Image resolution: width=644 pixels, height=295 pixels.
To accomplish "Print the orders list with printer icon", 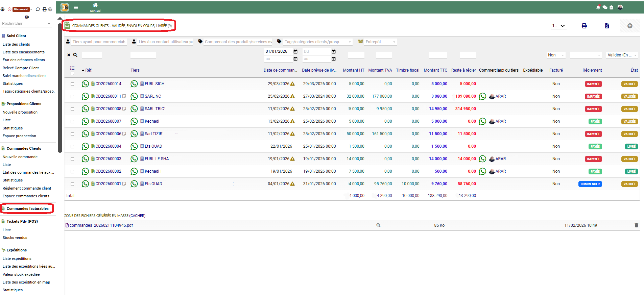I will click(x=584, y=26).
